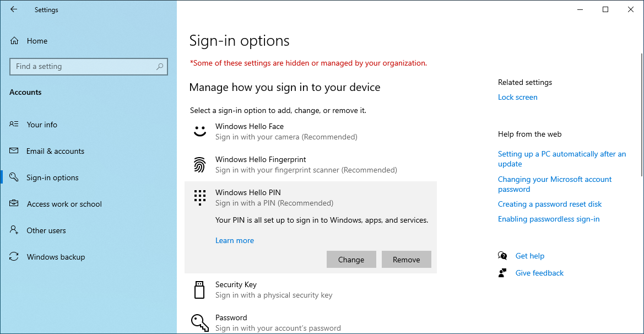Click the Get help chat icon
The height and width of the screenshot is (334, 644).
tap(502, 256)
